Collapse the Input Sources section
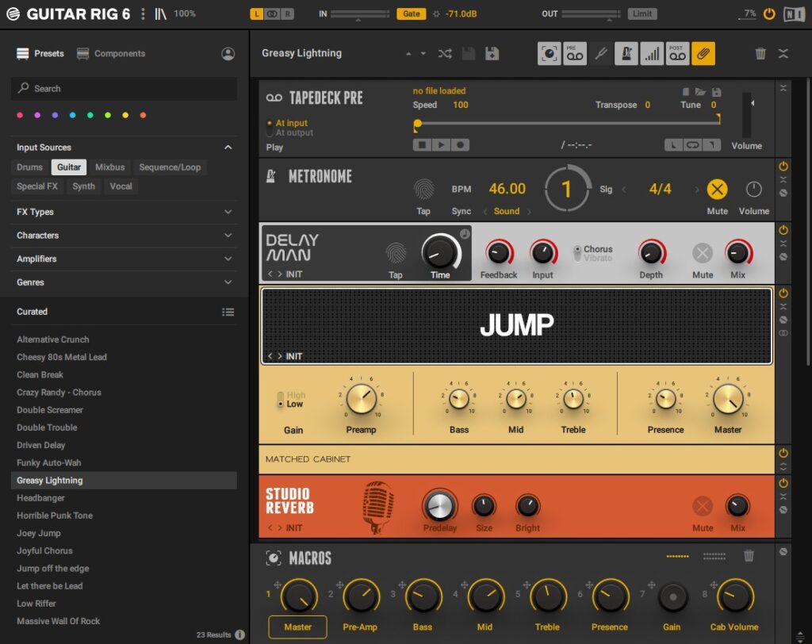The width and height of the screenshot is (812, 644). pos(228,148)
